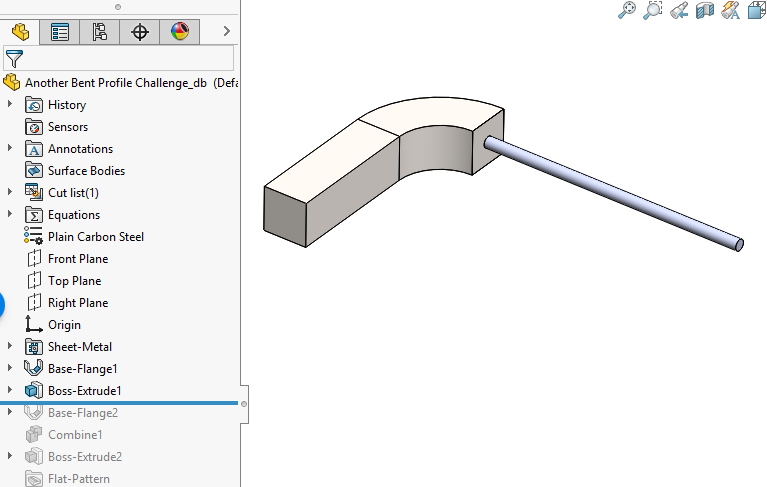This screenshot has width=767, height=487.
Task: Expand the Equations folder
Action: [9, 214]
